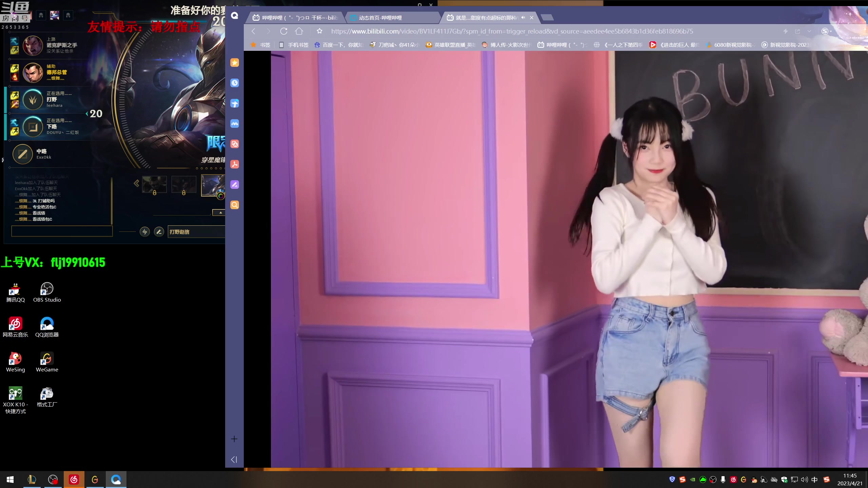868x488 pixels.
Task: Click the purple notes pencil icon in sidebar
Action: point(234,185)
